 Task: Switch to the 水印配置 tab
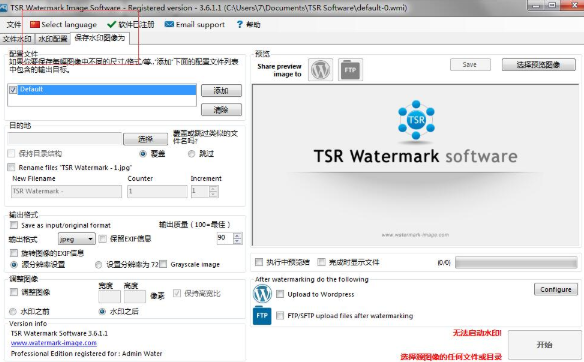click(53, 39)
